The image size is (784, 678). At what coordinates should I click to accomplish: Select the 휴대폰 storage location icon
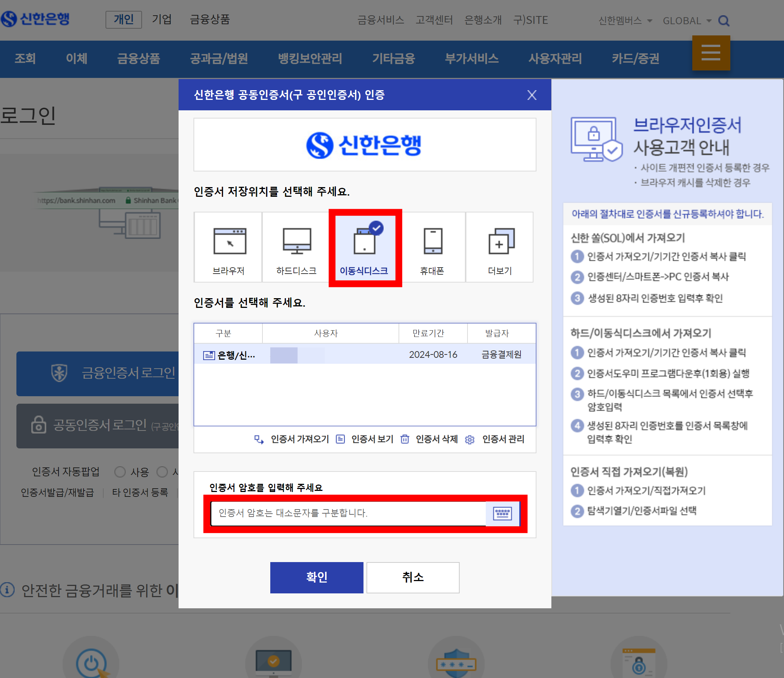click(432, 242)
